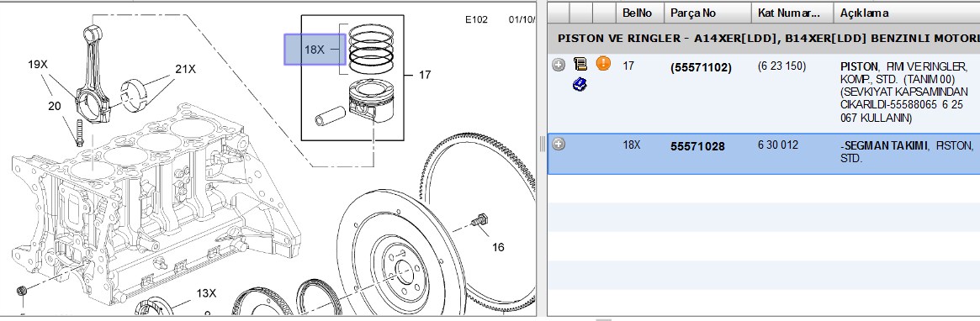Open the scroll notes icon on row 17
This screenshot has height=321, width=980.
tap(580, 64)
